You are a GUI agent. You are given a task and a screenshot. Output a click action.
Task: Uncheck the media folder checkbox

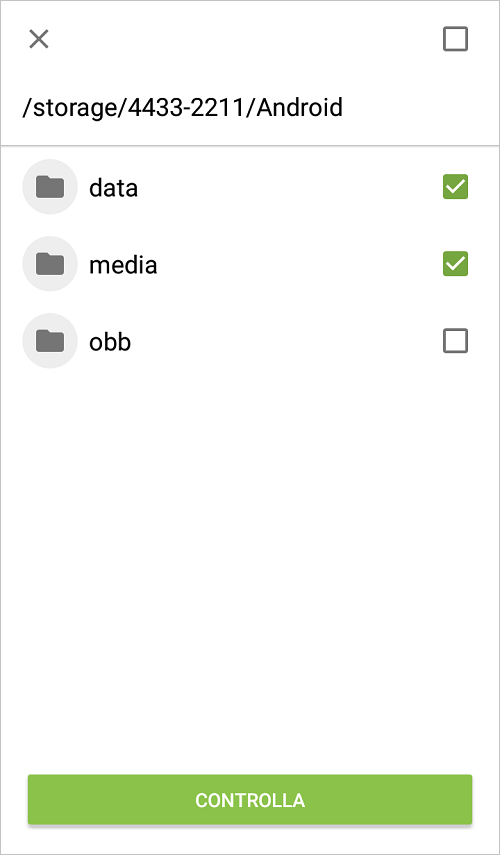455,264
